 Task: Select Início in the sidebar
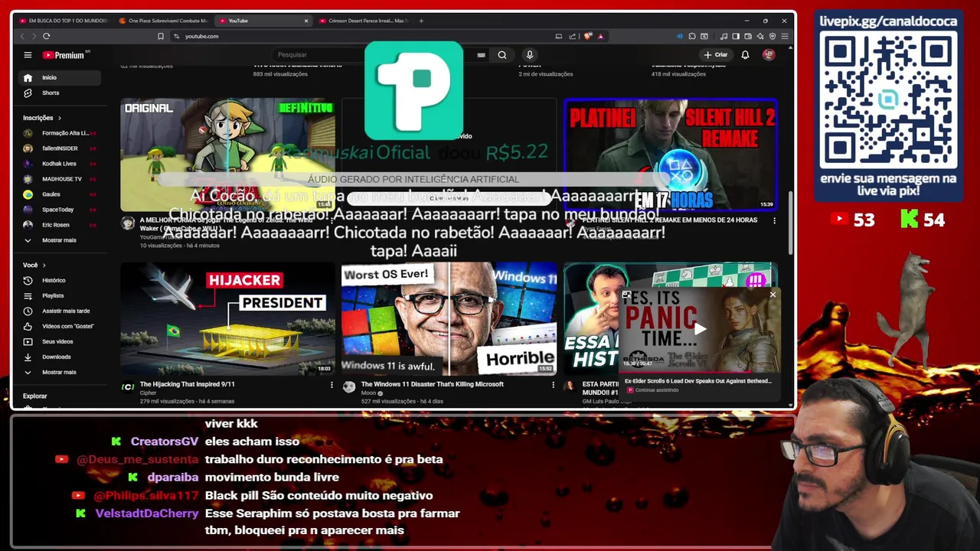pos(60,77)
